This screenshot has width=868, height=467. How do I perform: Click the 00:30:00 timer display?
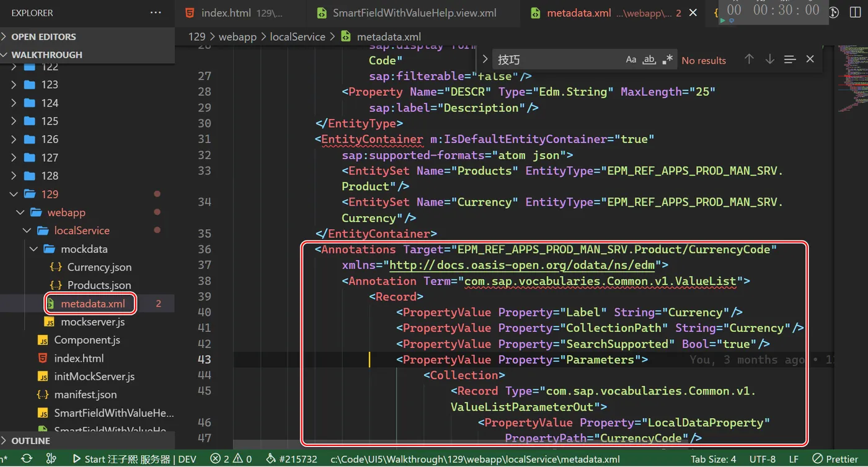786,10
